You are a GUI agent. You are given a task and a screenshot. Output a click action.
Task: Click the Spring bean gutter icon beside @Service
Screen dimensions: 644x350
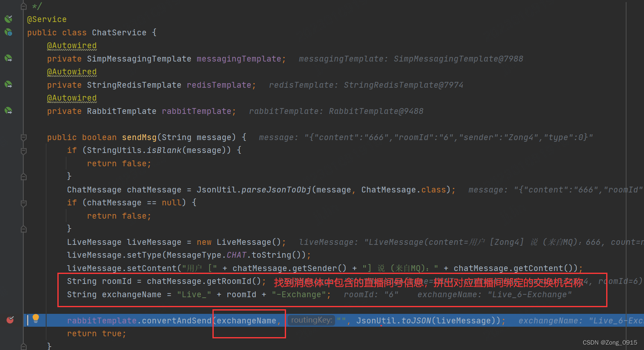click(x=8, y=19)
